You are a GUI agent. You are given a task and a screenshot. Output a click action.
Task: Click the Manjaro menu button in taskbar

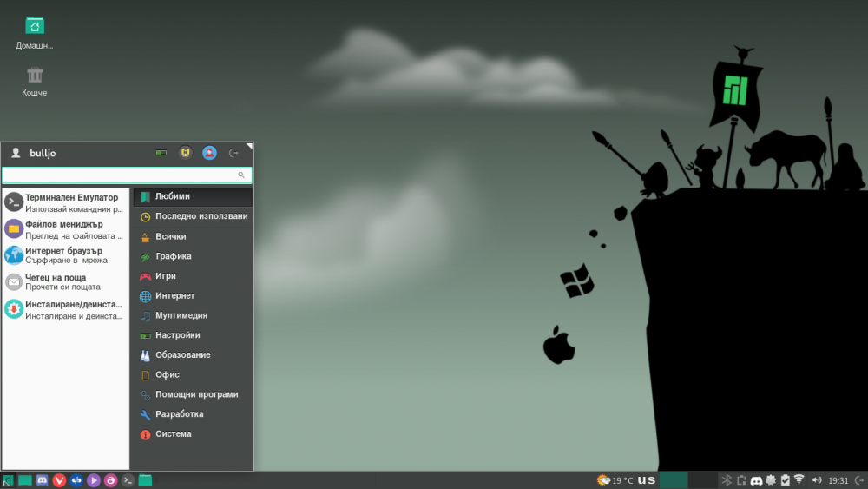tap(8, 480)
